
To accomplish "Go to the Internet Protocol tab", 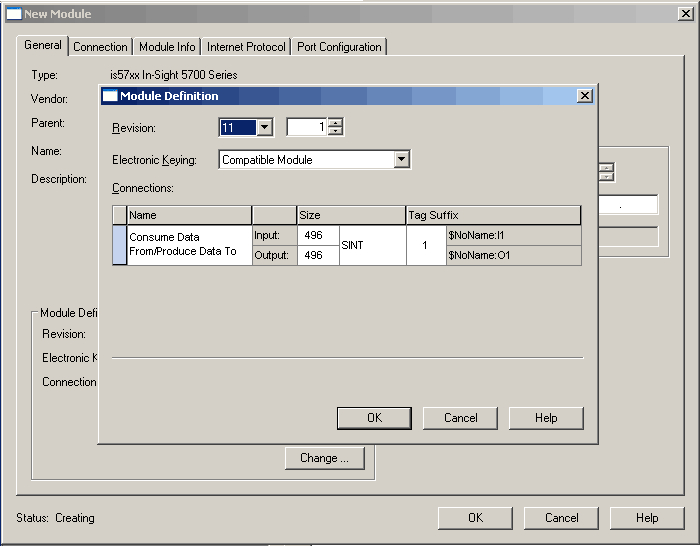I will 247,47.
